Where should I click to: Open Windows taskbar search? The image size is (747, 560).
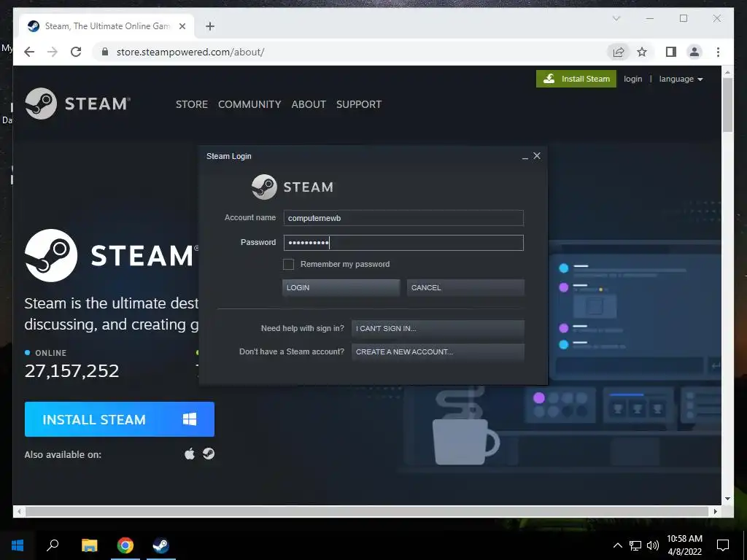point(53,545)
